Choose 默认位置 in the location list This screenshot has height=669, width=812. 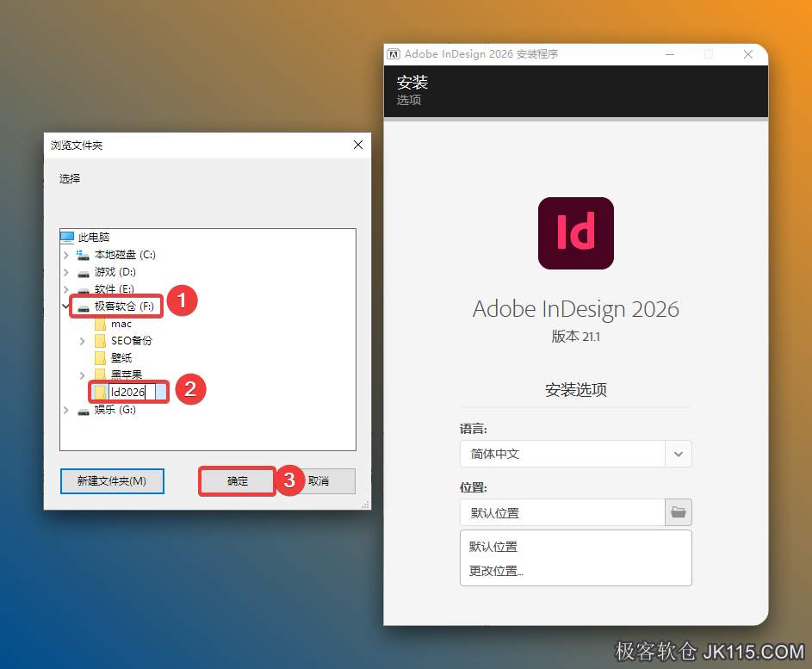493,546
